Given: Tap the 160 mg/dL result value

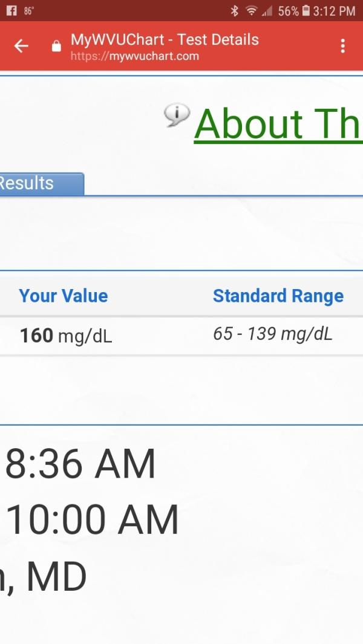Looking at the screenshot, I should point(66,336).
